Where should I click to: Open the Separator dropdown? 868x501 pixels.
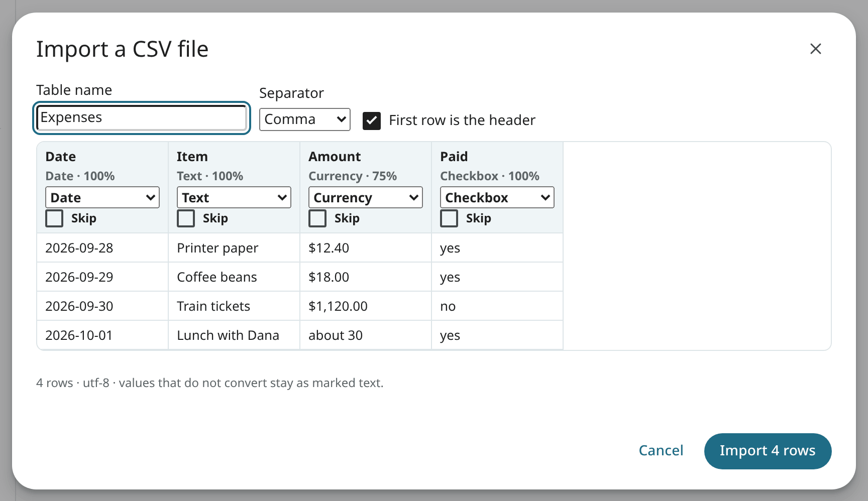pos(305,119)
